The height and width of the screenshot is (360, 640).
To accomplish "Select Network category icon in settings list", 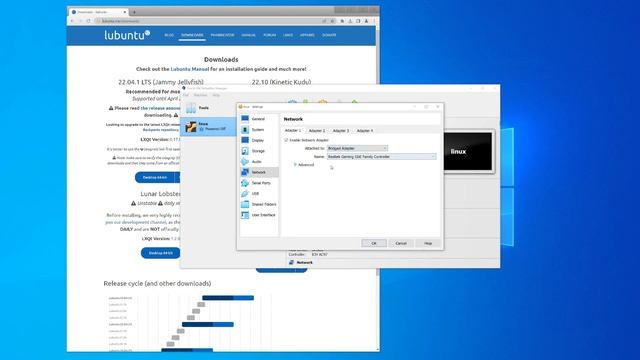I will point(245,172).
